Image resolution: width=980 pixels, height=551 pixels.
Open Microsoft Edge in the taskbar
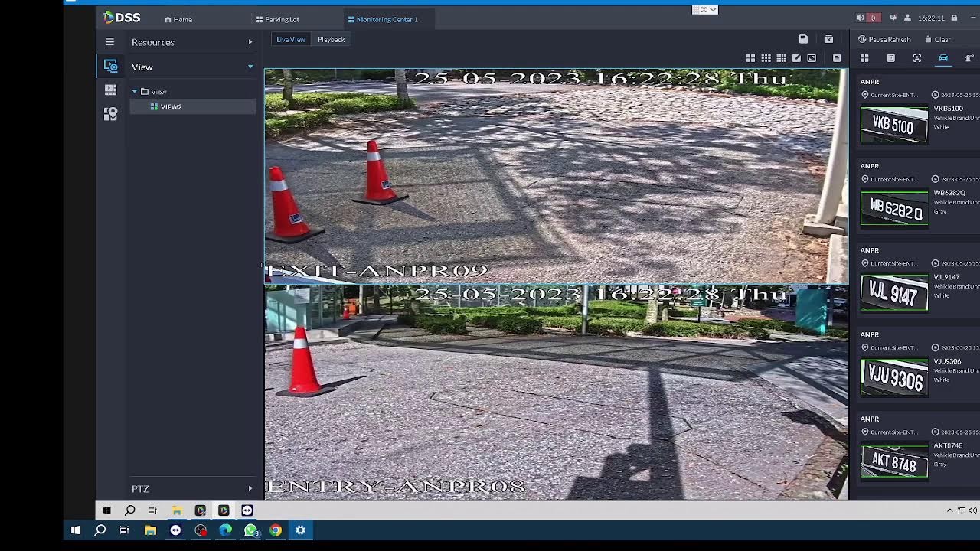click(225, 530)
